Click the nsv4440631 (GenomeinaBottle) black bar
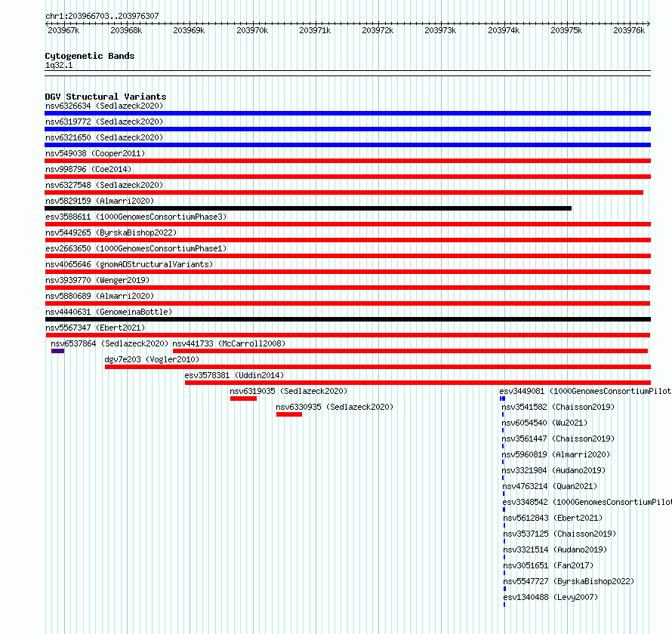This screenshot has height=634, width=672. (347, 319)
